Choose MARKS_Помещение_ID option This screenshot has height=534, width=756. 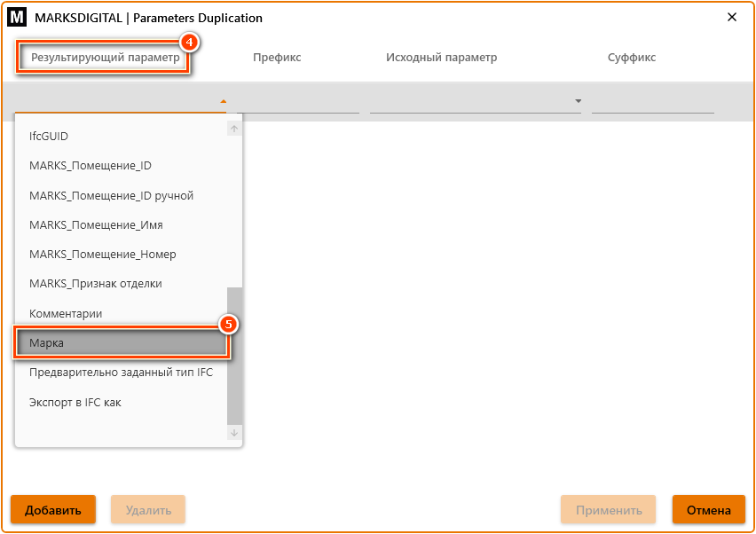click(91, 166)
